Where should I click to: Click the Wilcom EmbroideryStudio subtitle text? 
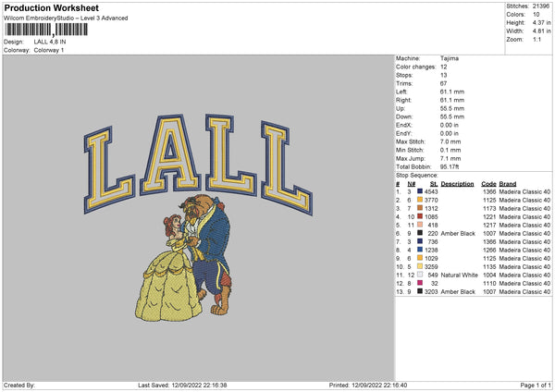coord(66,18)
